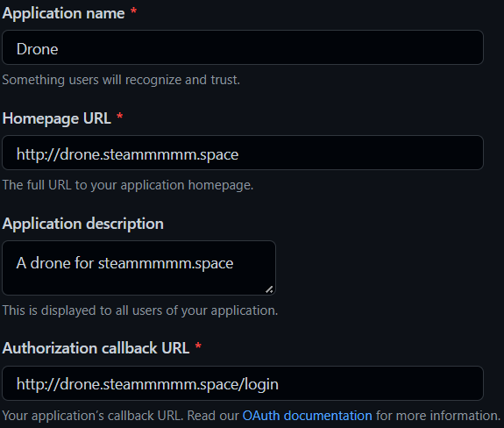Click 'This is displayed to all users' hint

(140, 310)
